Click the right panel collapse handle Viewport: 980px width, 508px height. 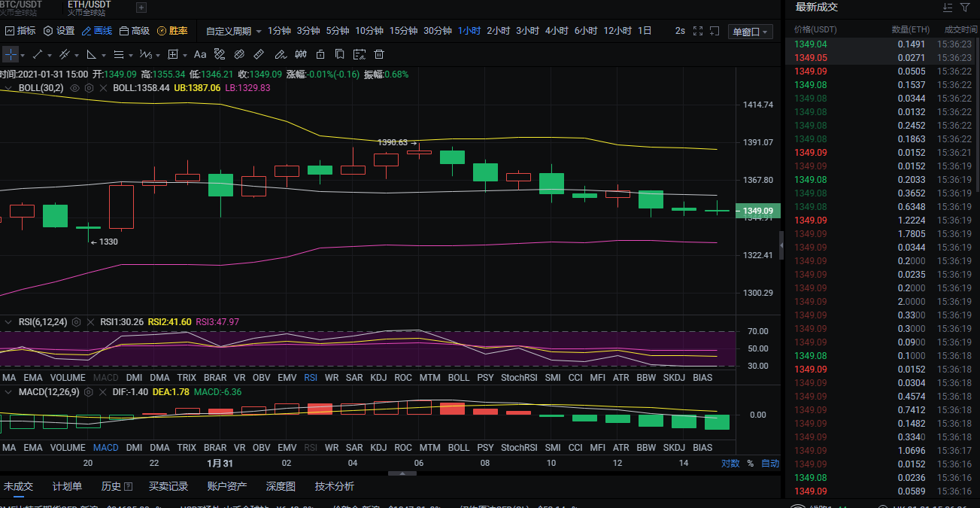pyautogui.click(x=781, y=245)
